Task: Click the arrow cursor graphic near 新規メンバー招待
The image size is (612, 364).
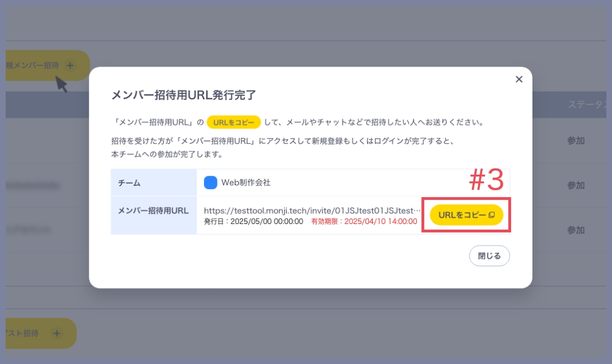Action: point(62,84)
